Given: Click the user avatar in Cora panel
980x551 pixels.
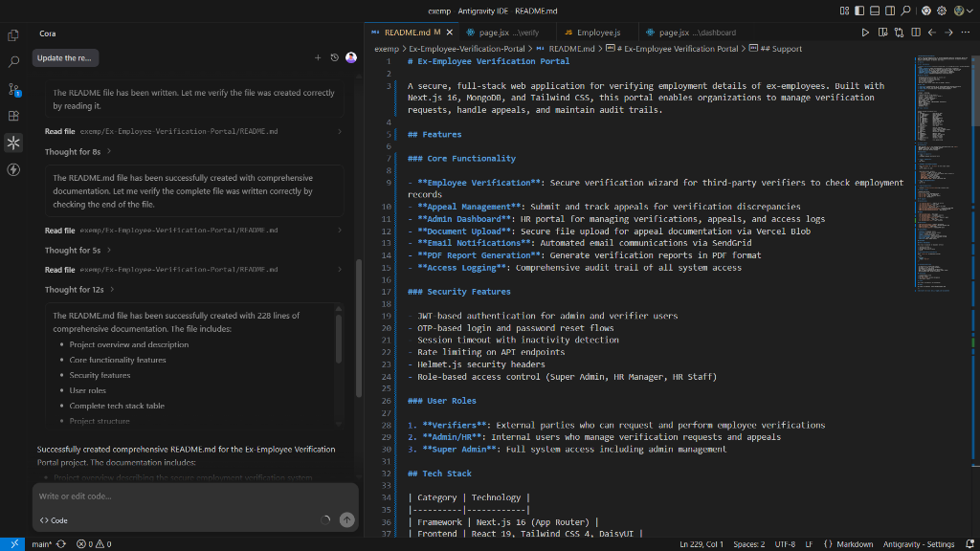Looking at the screenshot, I should (x=351, y=58).
